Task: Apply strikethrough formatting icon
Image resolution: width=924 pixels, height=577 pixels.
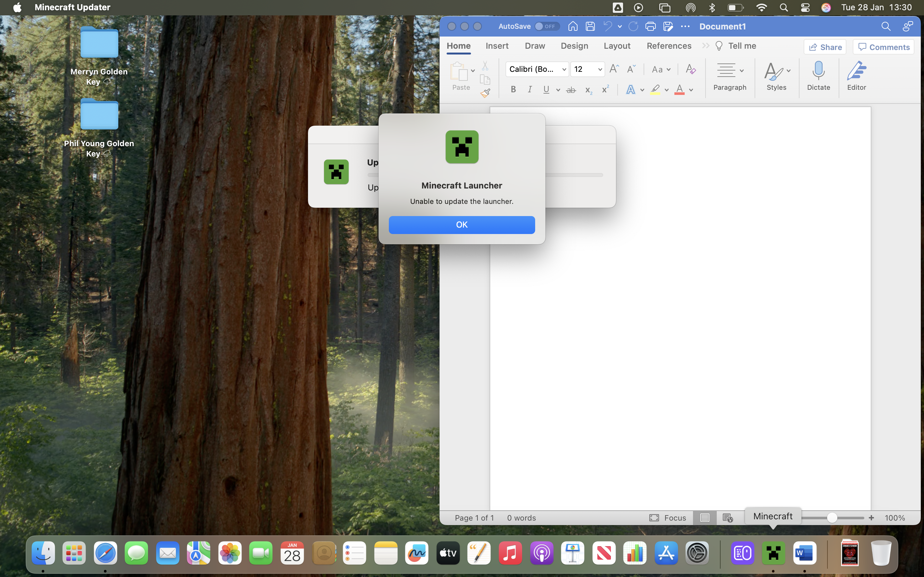Action: 571,90
